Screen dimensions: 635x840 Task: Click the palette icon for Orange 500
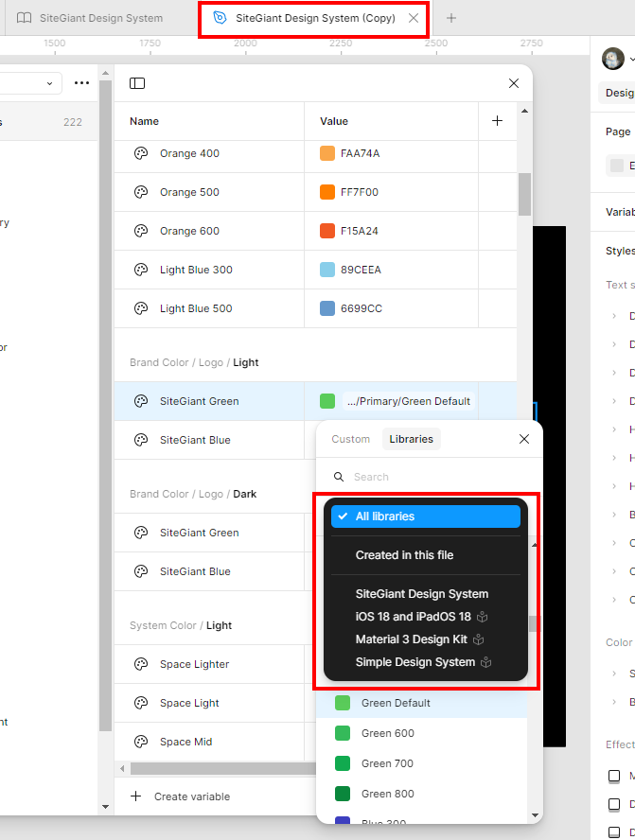click(141, 192)
